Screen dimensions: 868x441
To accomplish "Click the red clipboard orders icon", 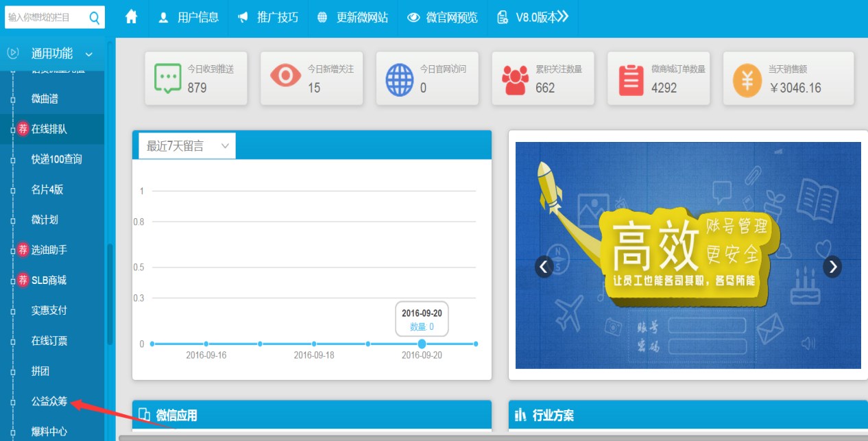I will click(631, 80).
